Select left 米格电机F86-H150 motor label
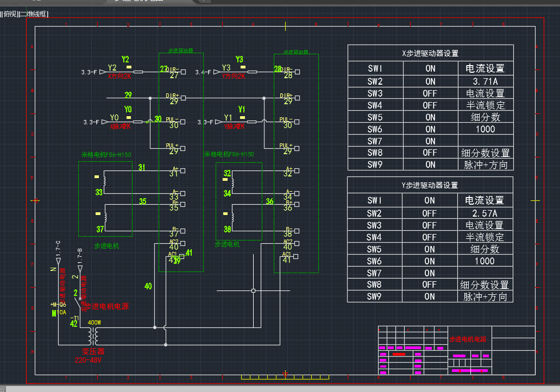The width and height of the screenshot is (560, 392). [x=106, y=155]
